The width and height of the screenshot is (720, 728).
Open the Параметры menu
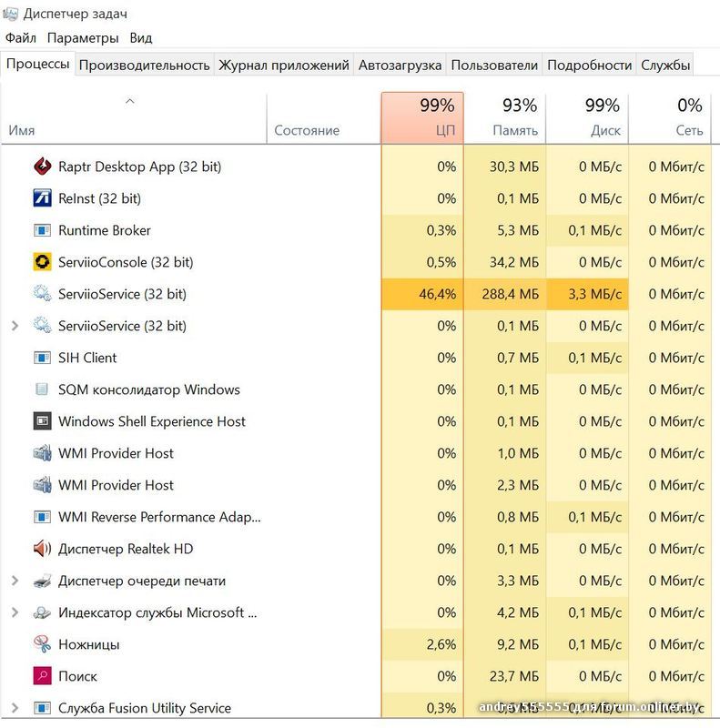click(x=83, y=38)
